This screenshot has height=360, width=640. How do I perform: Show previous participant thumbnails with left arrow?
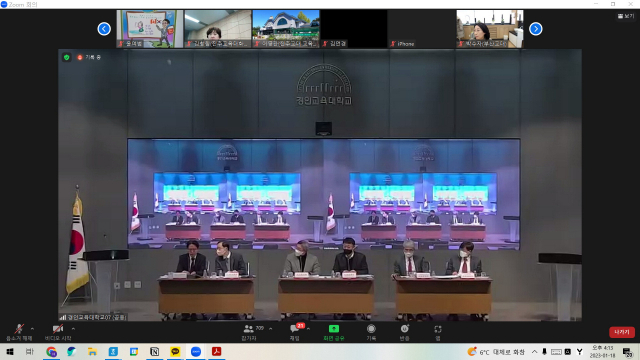[x=104, y=29]
